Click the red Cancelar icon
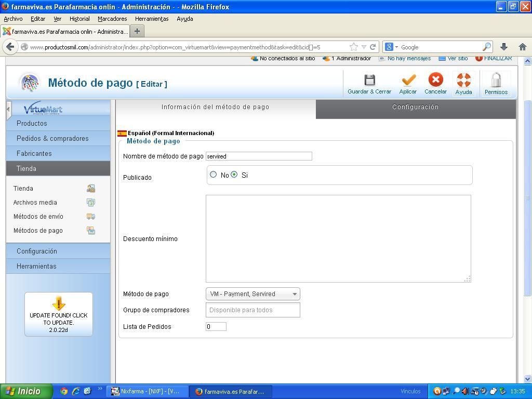The image size is (532, 399). [x=436, y=79]
